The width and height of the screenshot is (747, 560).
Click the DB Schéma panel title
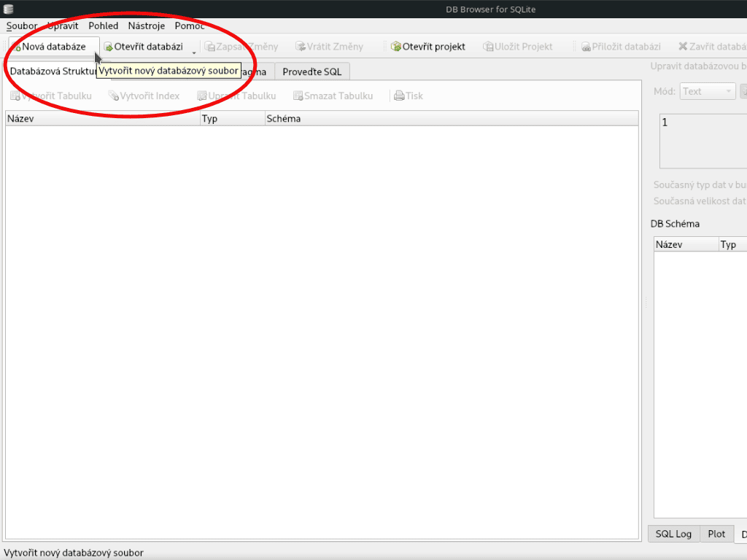pos(675,224)
